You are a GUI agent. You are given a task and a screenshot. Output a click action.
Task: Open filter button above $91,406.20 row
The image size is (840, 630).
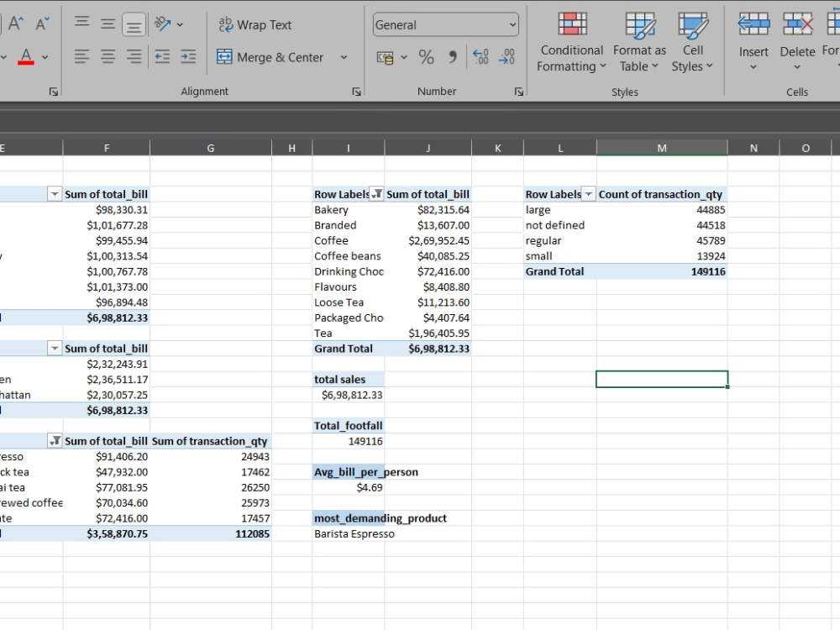[54, 441]
